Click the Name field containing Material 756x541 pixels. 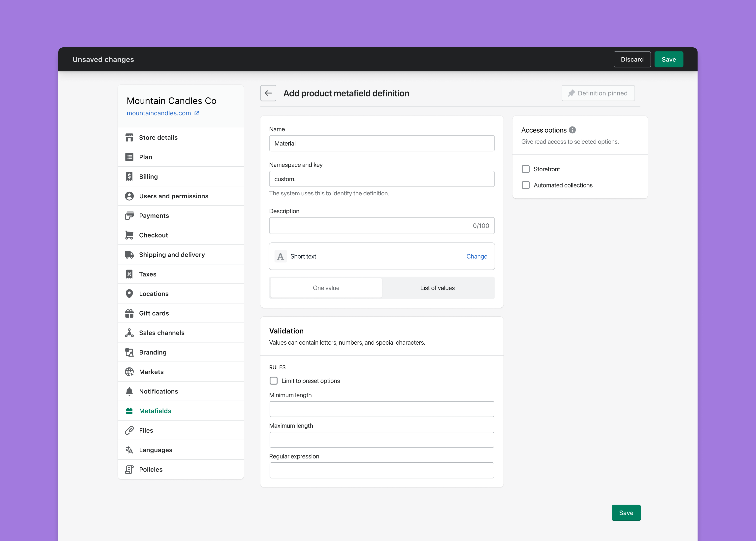click(381, 143)
